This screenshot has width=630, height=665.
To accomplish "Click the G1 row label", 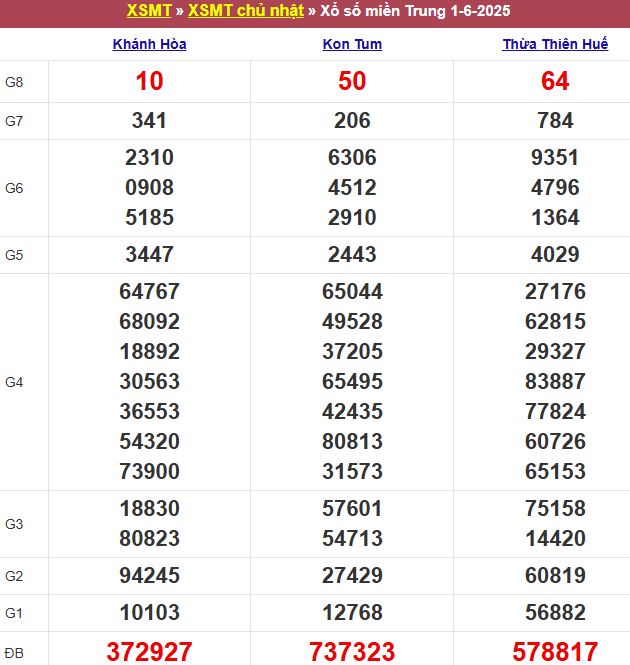I will (x=14, y=613).
